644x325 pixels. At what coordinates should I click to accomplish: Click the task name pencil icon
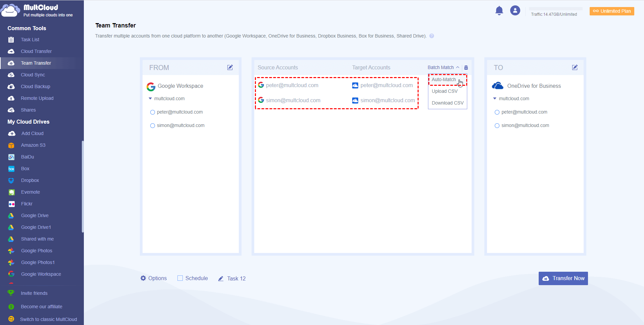(221, 278)
